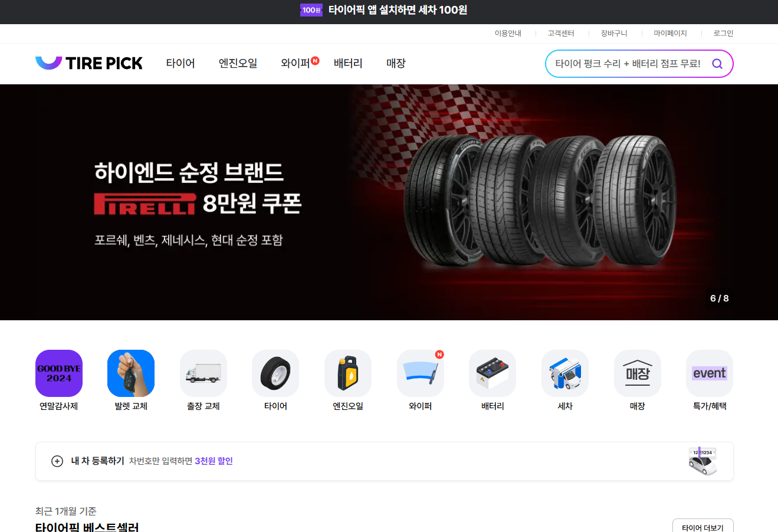Select the 배터리 battery category icon
The image size is (778, 532).
point(493,373)
